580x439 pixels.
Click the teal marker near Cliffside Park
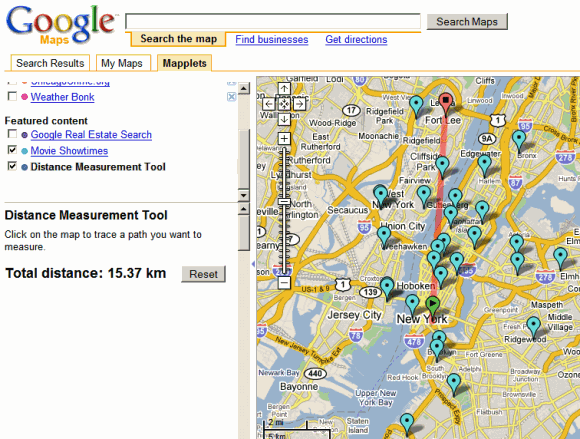442,165
